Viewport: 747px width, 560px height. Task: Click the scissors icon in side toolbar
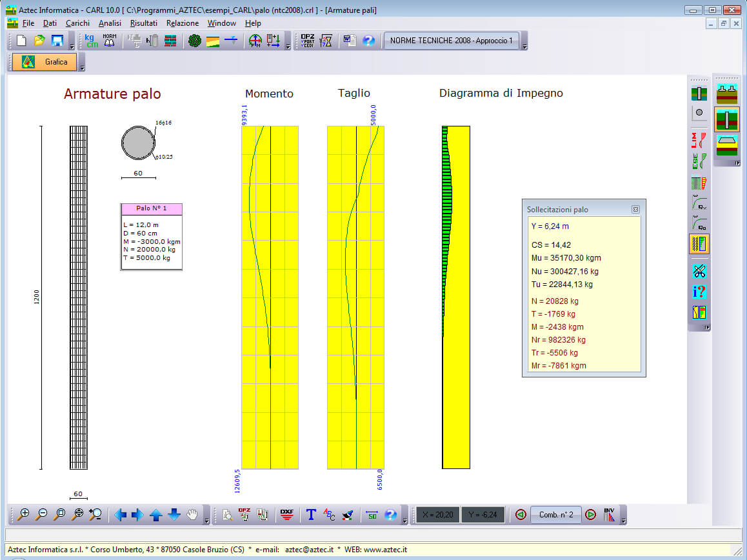tap(699, 271)
